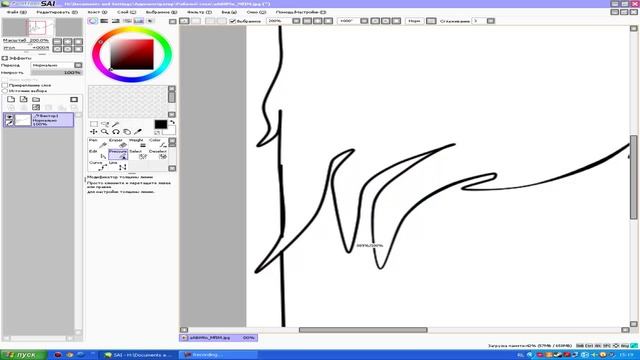Toggle the selection display checkbox in toolbar
The width and height of the screenshot is (640, 360).
point(233,21)
